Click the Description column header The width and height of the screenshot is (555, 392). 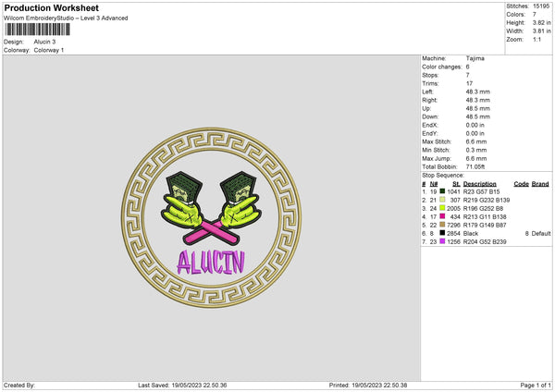[479, 184]
